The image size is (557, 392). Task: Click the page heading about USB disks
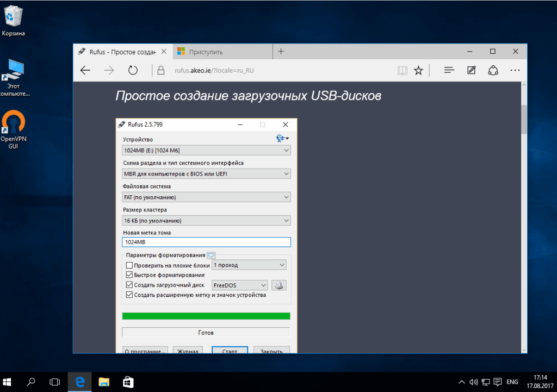248,96
